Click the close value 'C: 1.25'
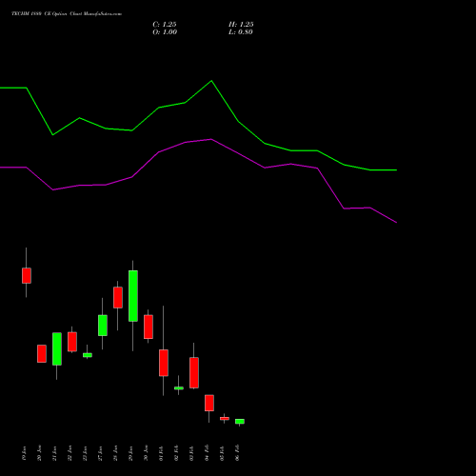The image size is (476, 476). (x=165, y=25)
